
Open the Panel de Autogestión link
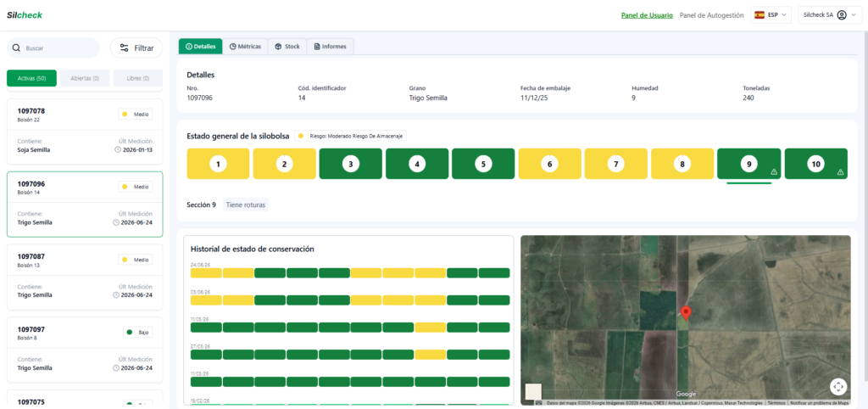[711, 15]
